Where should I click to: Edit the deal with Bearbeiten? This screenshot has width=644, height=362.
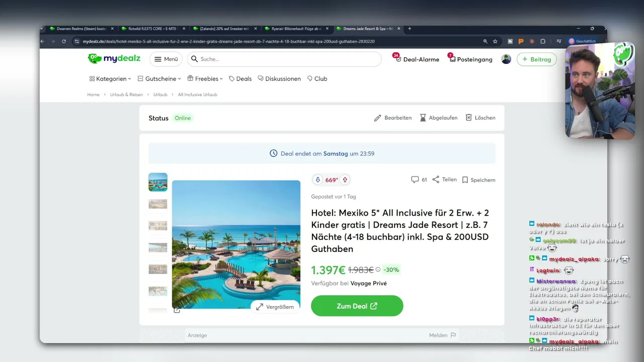pyautogui.click(x=393, y=118)
